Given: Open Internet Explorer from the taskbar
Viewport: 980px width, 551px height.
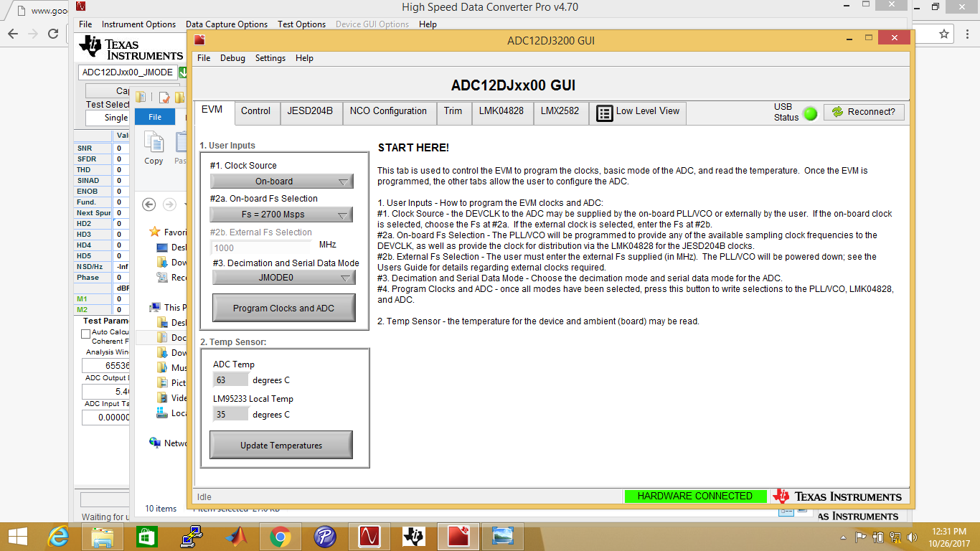Looking at the screenshot, I should [x=58, y=537].
